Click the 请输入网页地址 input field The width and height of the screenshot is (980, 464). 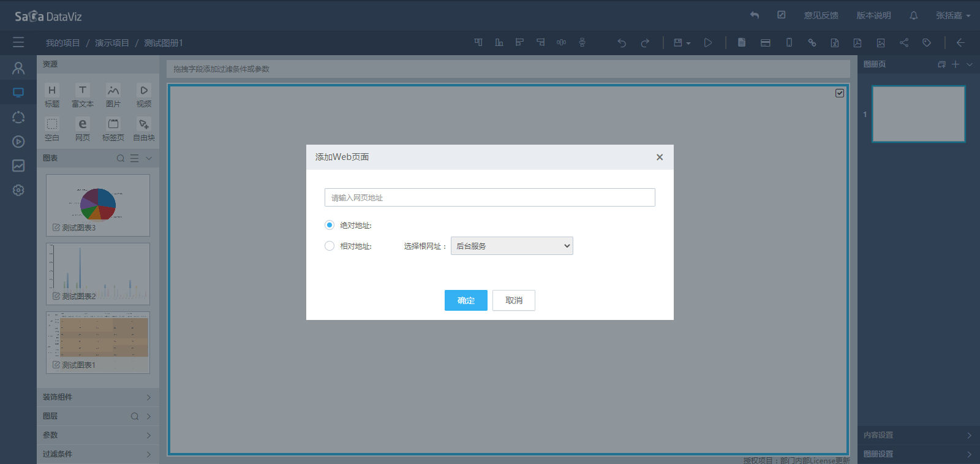point(489,197)
